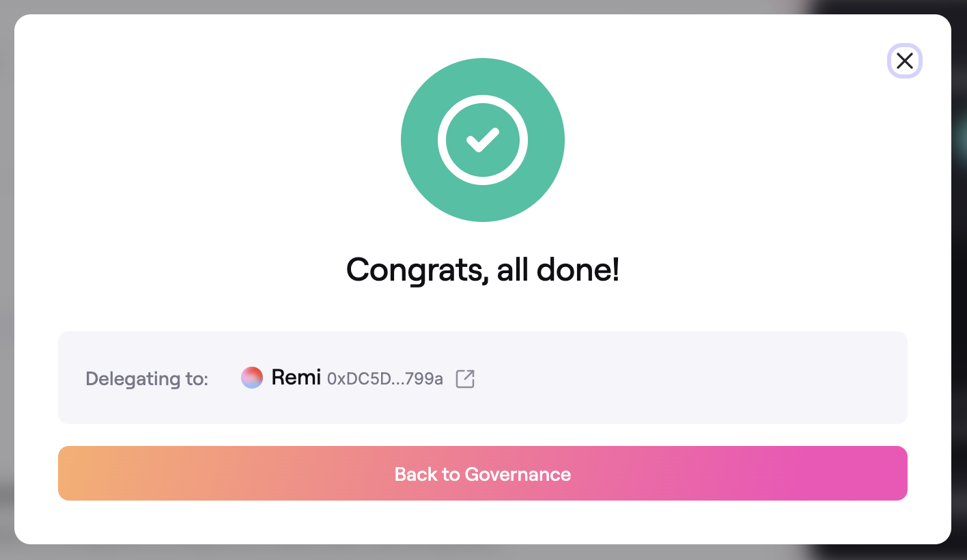Click the "Delegating to:" label

(x=147, y=378)
